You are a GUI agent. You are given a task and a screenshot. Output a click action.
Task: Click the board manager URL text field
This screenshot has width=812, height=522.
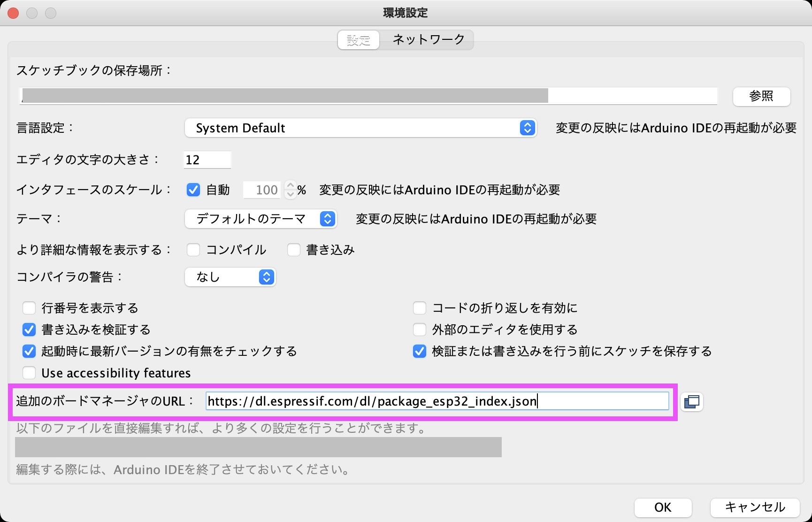[437, 401]
